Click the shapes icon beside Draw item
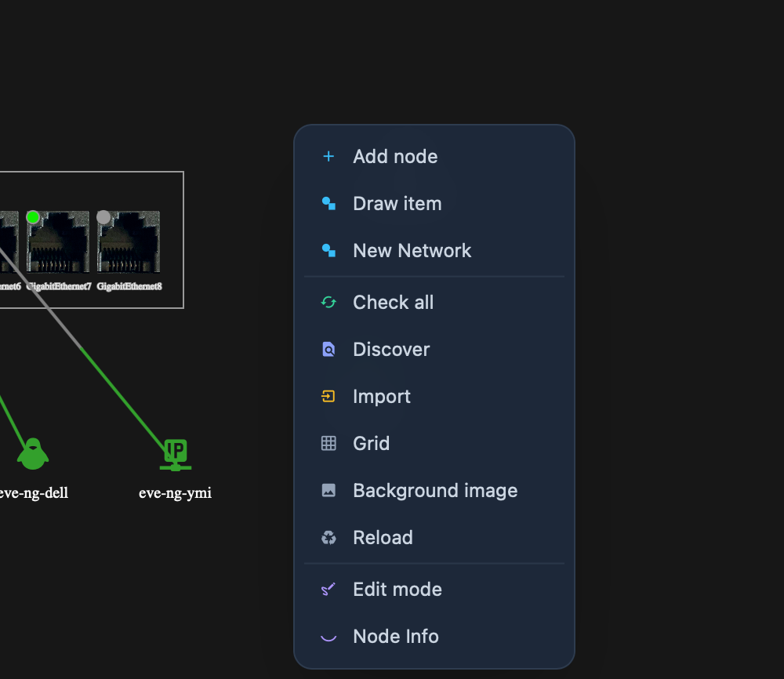 (328, 204)
